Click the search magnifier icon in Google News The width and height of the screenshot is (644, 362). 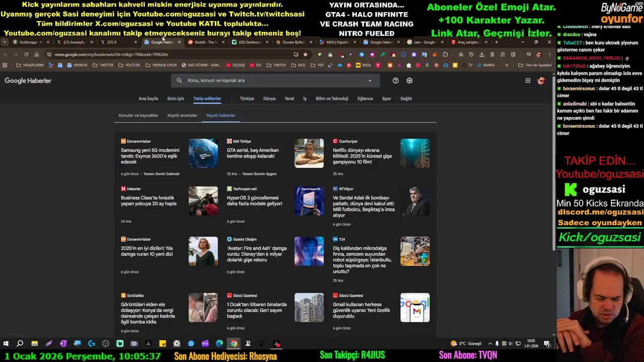(x=179, y=80)
